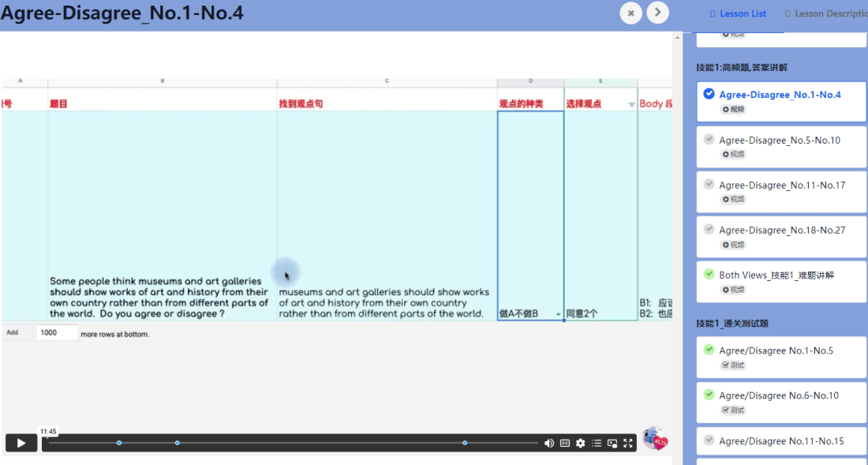The image size is (868, 465).
Task: Click the rows count input field
Action: [57, 333]
